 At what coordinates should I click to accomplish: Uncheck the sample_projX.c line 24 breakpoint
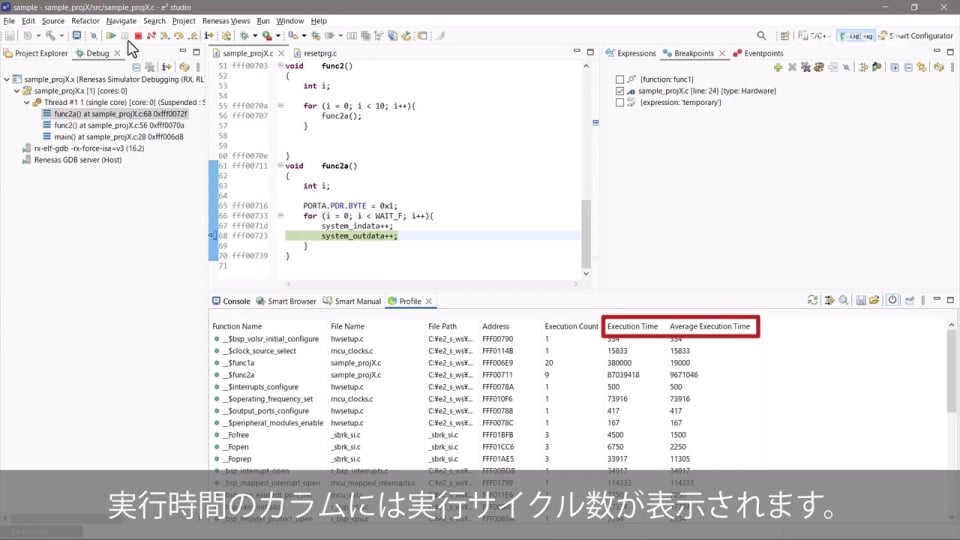click(620, 91)
